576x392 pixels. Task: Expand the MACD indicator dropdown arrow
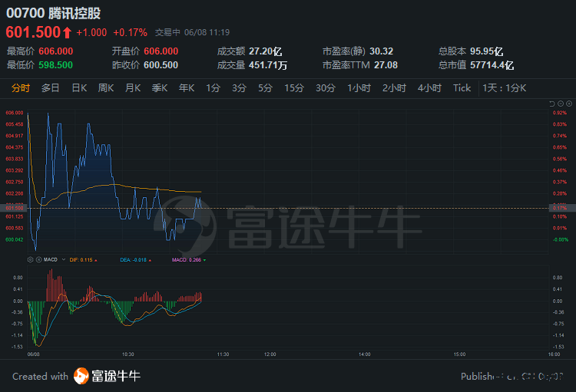pos(64,260)
